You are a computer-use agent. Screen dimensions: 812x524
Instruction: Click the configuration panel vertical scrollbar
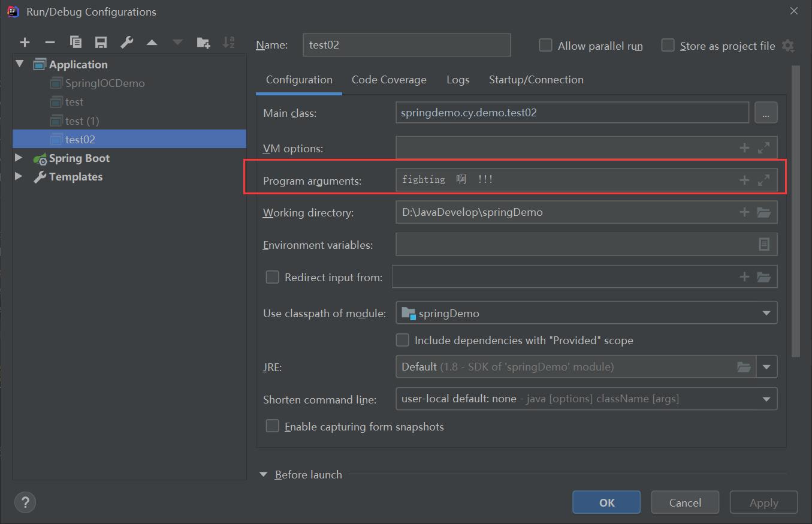[796, 211]
